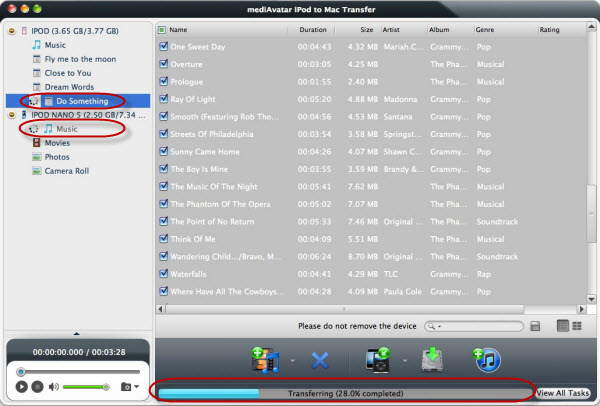Image resolution: width=600 pixels, height=406 pixels.
Task: Click the scroll up arrow of list
Action: (x=591, y=27)
